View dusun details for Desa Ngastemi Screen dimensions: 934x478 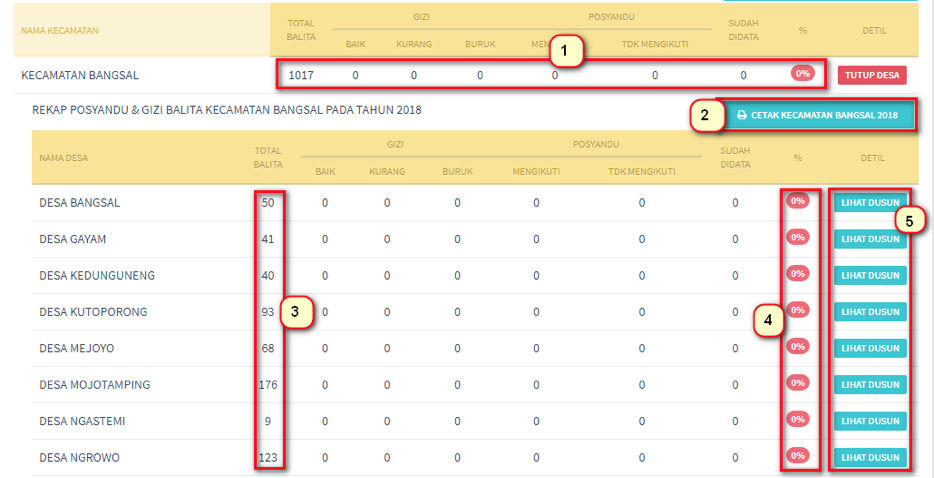click(869, 421)
